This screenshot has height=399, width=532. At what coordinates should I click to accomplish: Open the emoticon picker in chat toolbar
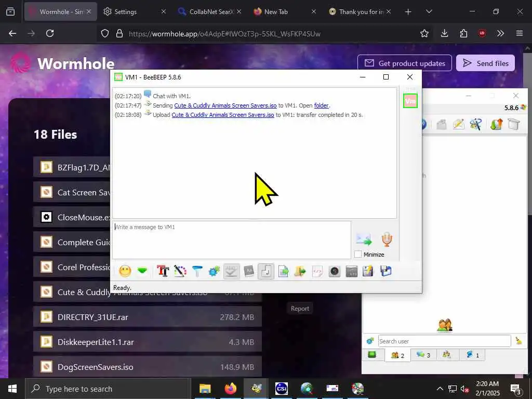point(125,271)
